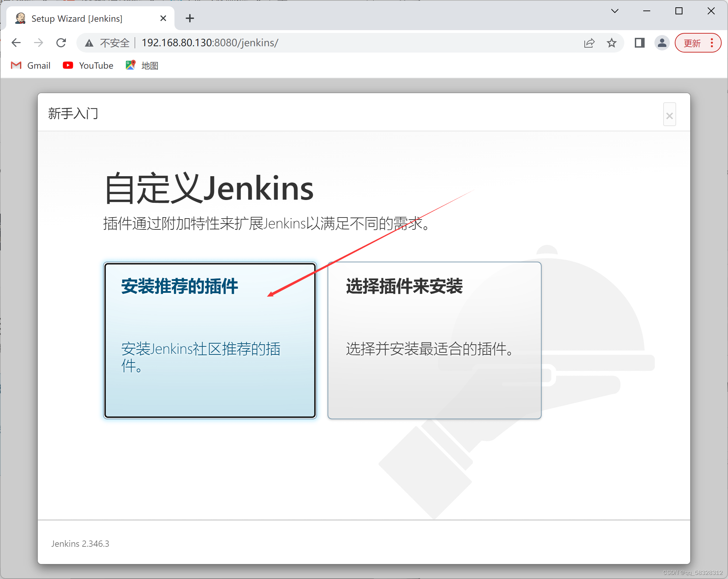Screen dimensions: 728x579
Task: Close the Setup Wizard tab
Action: point(163,18)
